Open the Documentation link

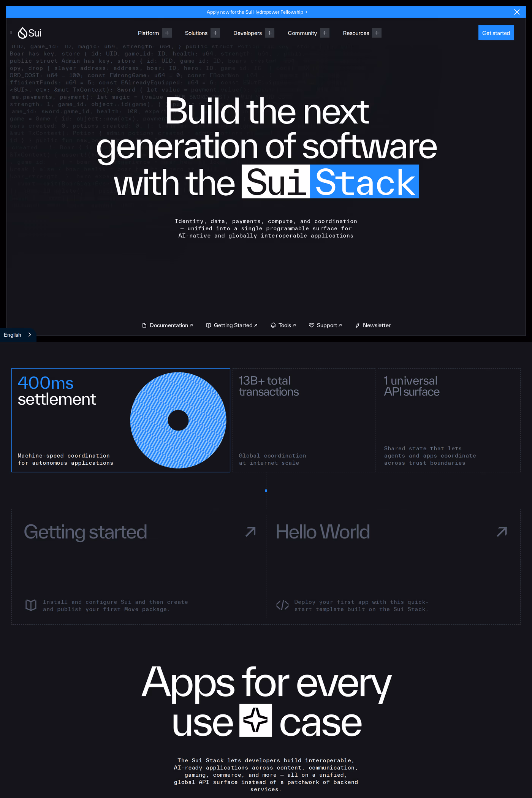coord(167,325)
